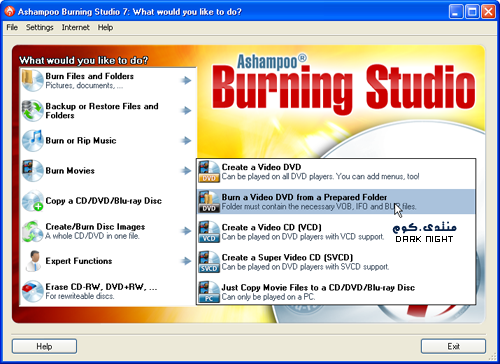Select the Expert Functions label
Viewport: 500px width, 364px height.
79,261
